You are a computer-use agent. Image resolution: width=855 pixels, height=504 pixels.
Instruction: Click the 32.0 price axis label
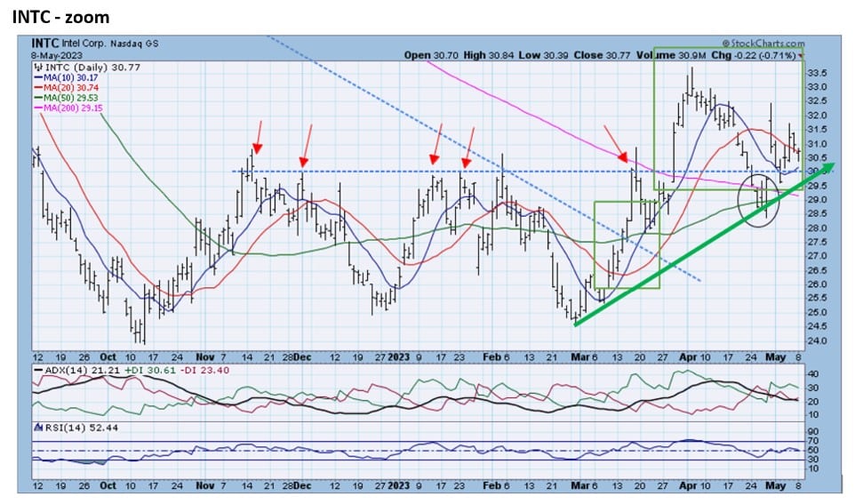tap(819, 116)
